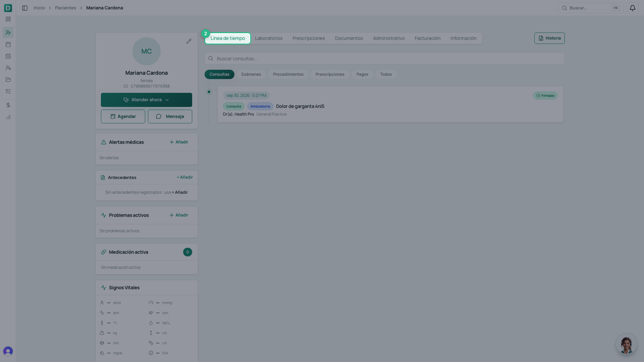Toggle the sidebar panel icon

25,8
